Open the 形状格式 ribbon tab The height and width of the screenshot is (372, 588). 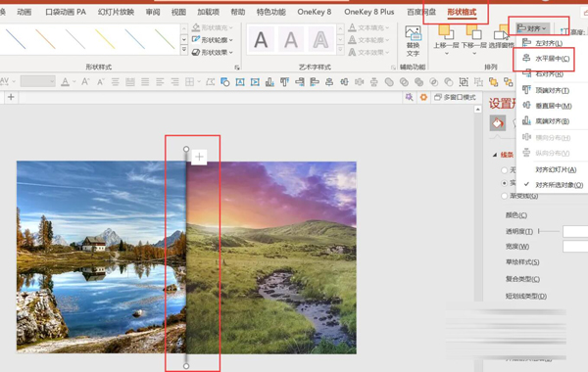pyautogui.click(x=462, y=12)
